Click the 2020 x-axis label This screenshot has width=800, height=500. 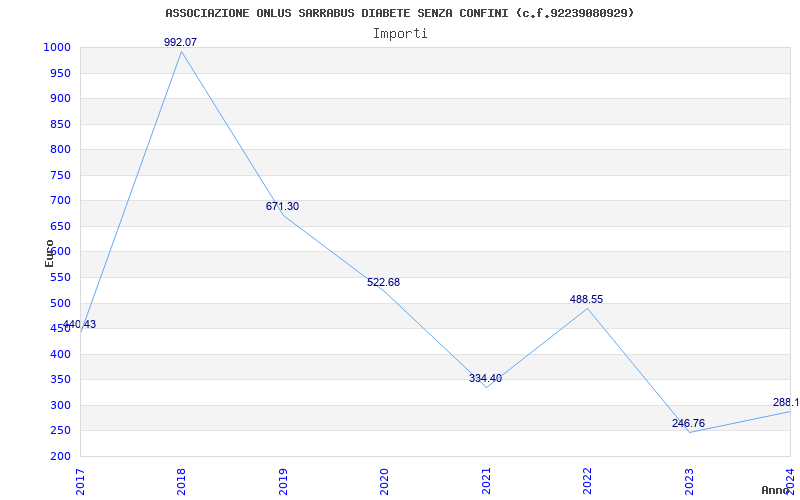(384, 481)
